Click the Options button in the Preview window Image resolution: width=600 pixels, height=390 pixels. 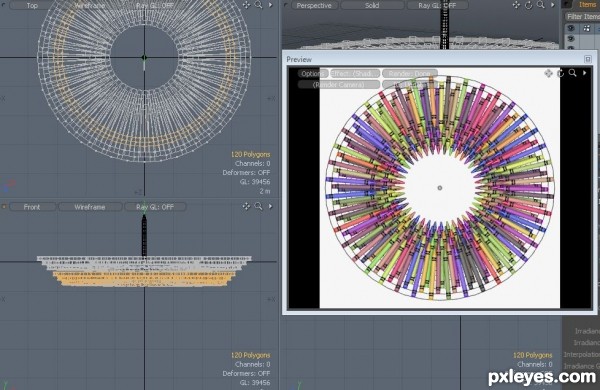(x=313, y=73)
